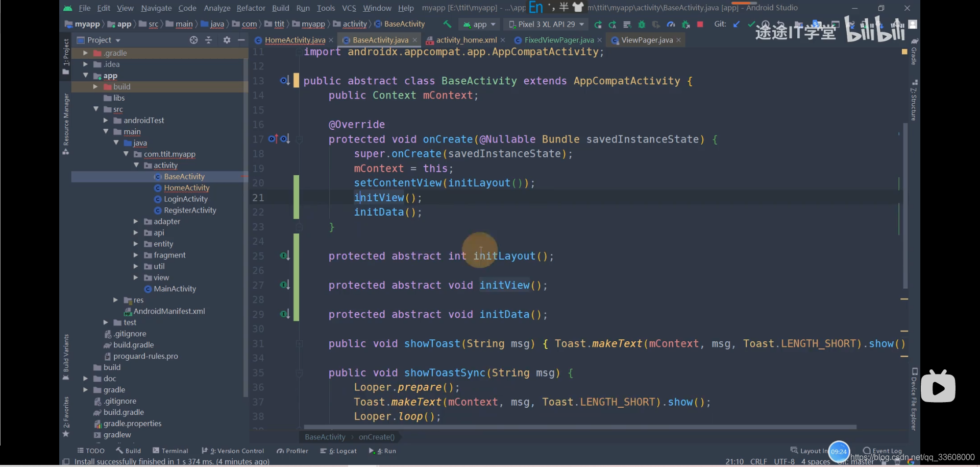Toggle the 2: Favorites side panel
The height and width of the screenshot is (467, 980).
[x=66, y=416]
